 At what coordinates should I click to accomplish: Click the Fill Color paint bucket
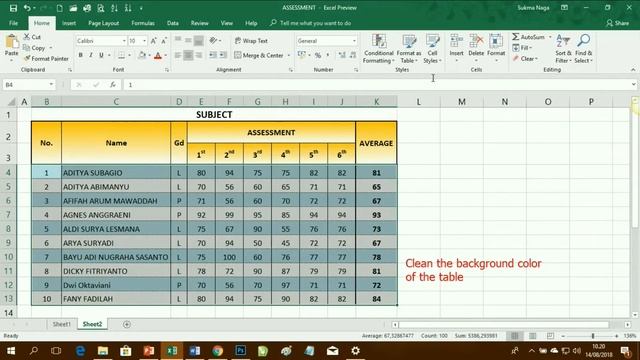click(142, 55)
